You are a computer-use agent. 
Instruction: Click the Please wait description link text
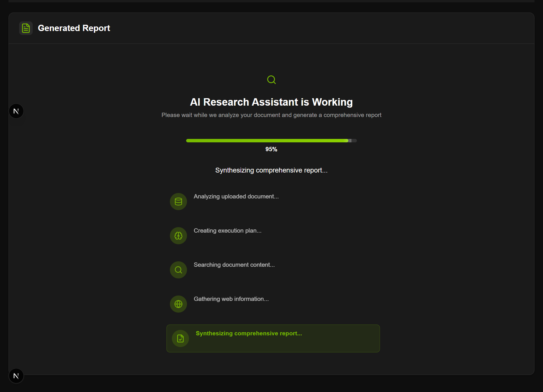[271, 115]
